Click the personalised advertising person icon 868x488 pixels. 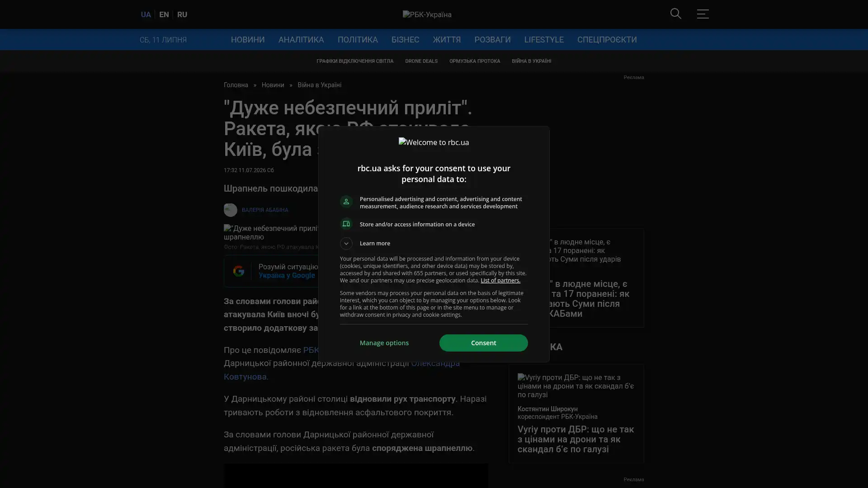coord(346,202)
